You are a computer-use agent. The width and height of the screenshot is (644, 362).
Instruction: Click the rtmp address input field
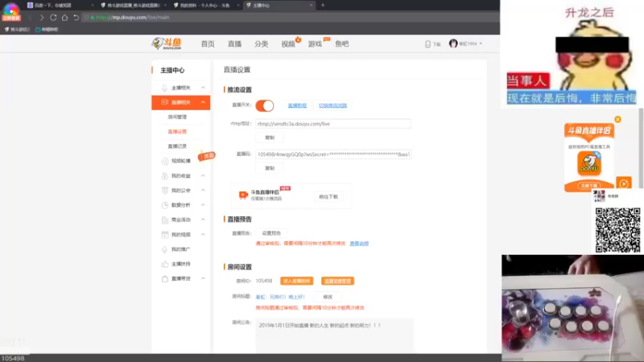pyautogui.click(x=333, y=124)
